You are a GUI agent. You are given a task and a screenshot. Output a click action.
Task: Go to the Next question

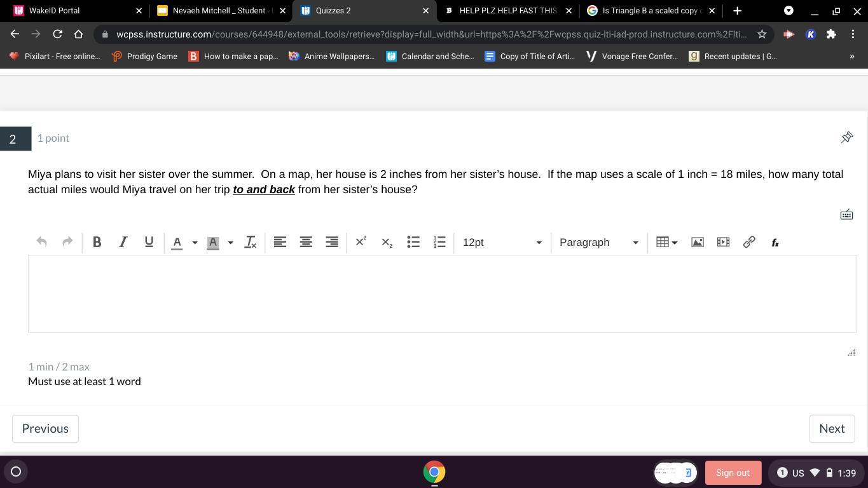tap(832, 429)
